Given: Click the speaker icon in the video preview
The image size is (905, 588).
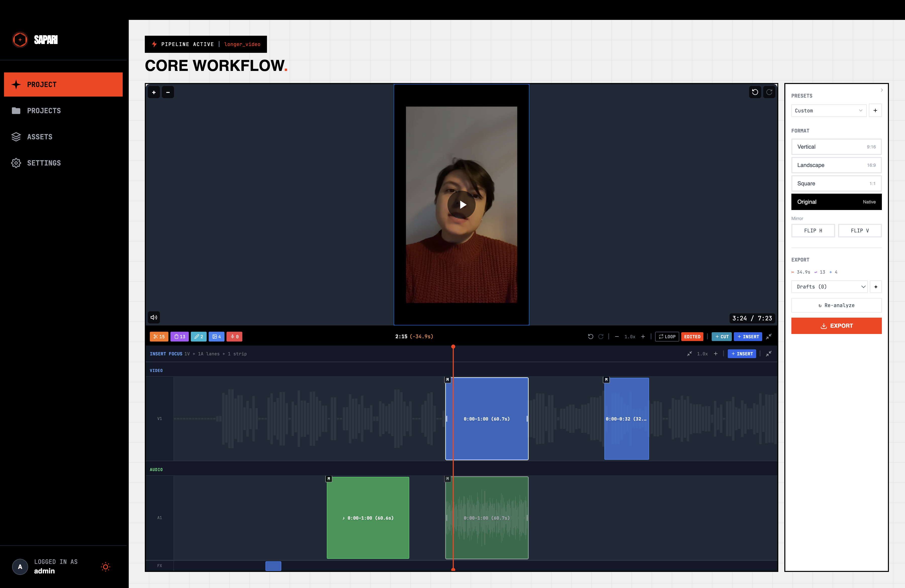Looking at the screenshot, I should (154, 317).
